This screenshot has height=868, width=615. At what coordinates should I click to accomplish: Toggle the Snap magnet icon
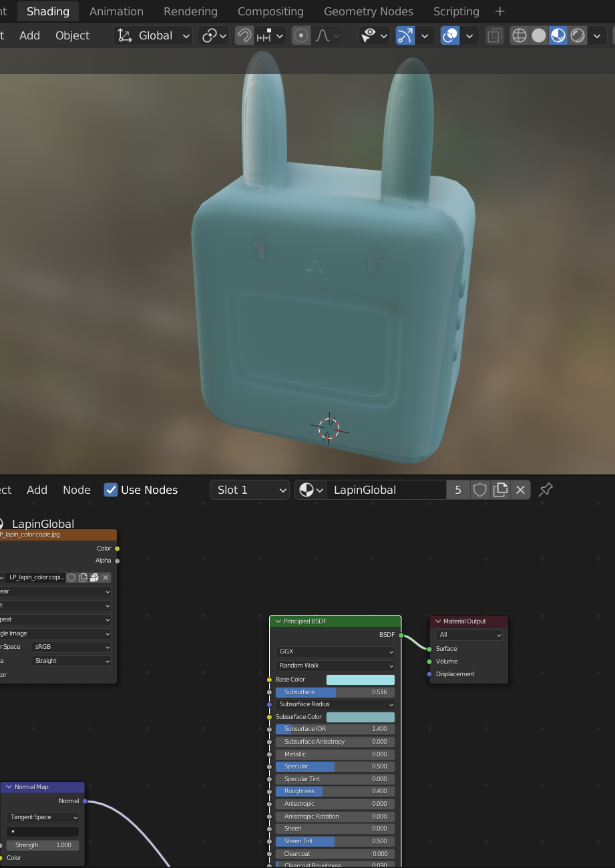point(244,35)
